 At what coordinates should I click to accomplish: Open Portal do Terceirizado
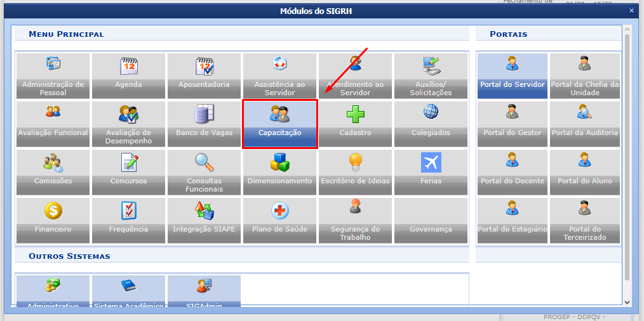pyautogui.click(x=585, y=220)
